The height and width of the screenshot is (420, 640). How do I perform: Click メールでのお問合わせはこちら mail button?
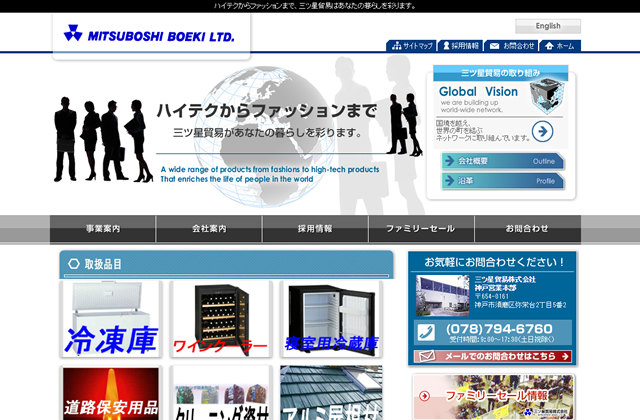point(493,356)
